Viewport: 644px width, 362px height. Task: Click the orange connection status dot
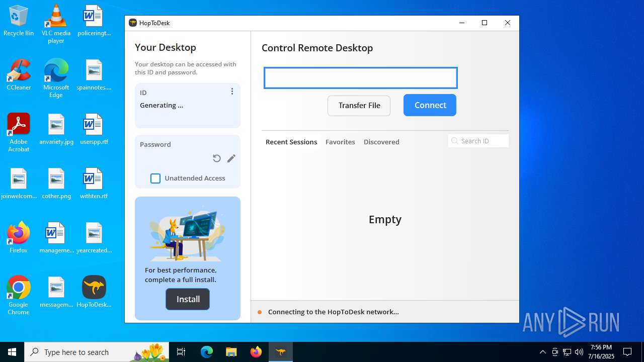260,312
